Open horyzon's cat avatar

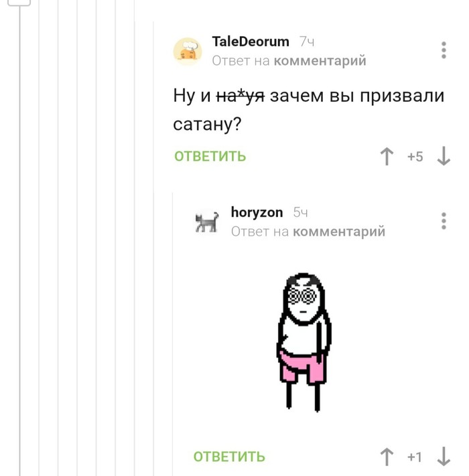point(206,222)
